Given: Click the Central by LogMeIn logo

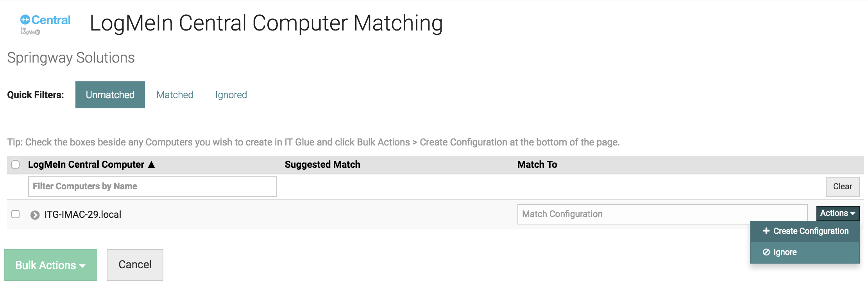Looking at the screenshot, I should (x=47, y=24).
